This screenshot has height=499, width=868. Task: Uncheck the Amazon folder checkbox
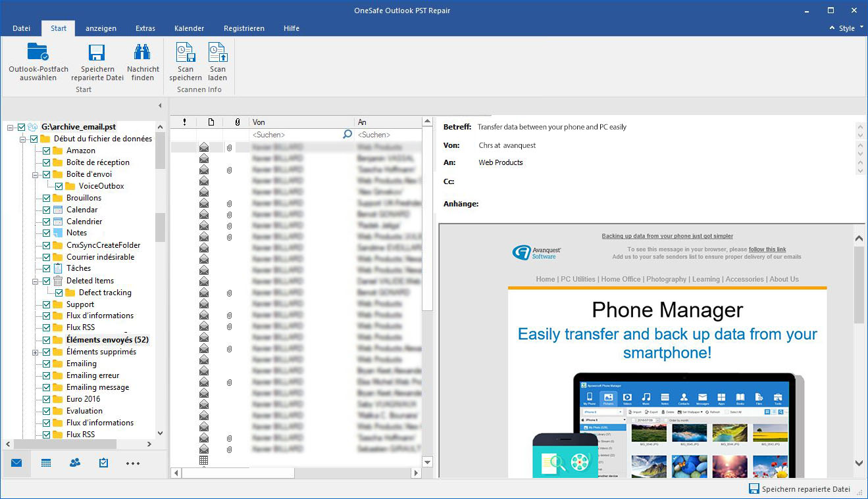pos(47,151)
